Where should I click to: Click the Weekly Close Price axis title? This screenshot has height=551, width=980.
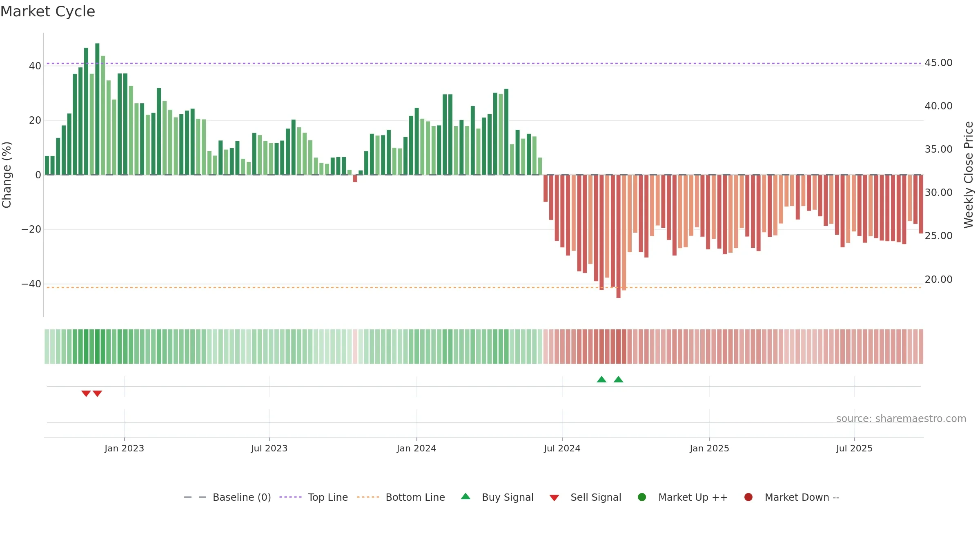969,175
